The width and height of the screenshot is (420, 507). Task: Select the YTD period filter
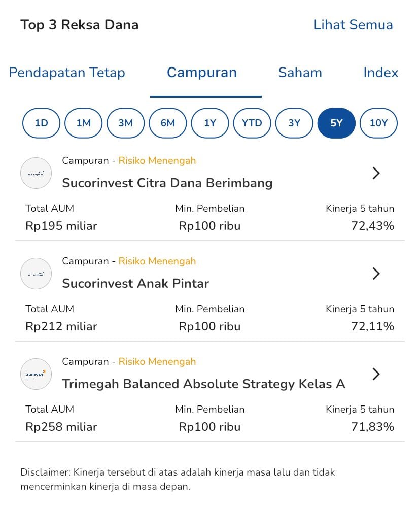(x=252, y=123)
